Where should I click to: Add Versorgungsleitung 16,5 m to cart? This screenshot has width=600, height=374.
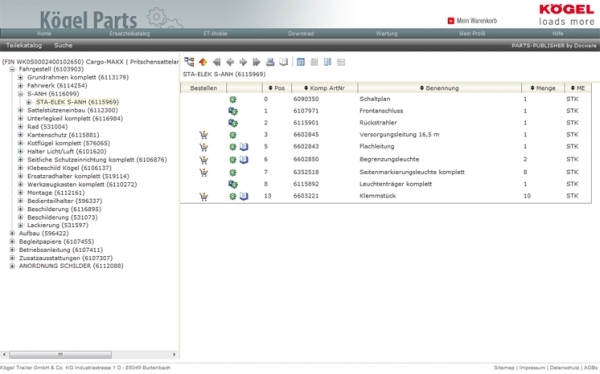pyautogui.click(x=204, y=135)
